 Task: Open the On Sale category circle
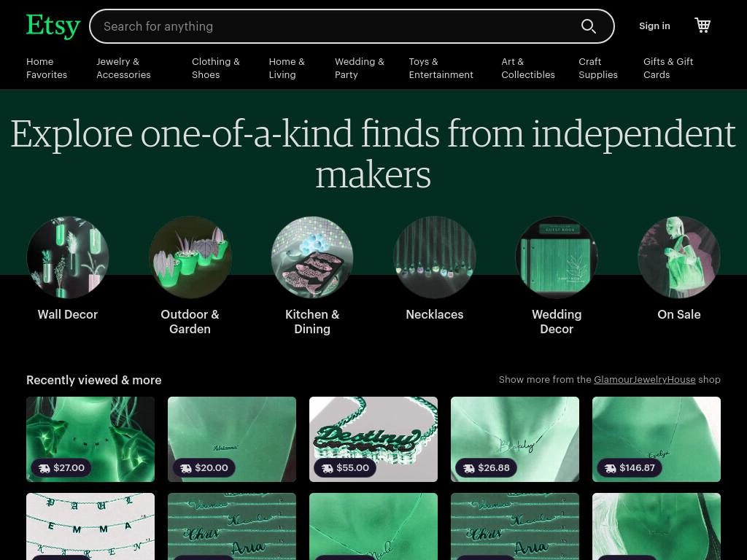point(679,257)
